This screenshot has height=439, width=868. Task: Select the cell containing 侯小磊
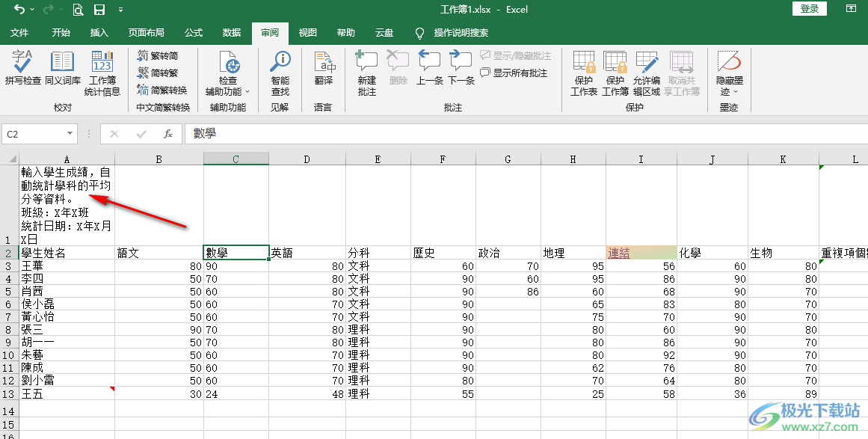(x=67, y=304)
